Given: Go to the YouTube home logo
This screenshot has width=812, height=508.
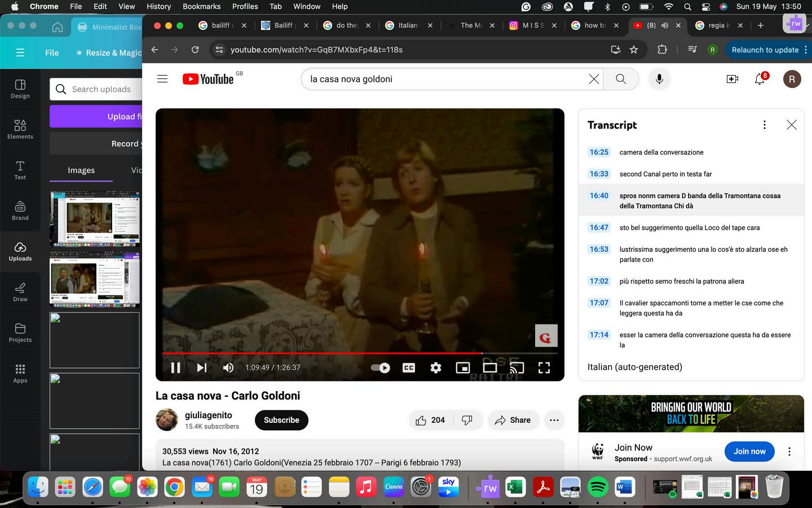Looking at the screenshot, I should pyautogui.click(x=208, y=79).
